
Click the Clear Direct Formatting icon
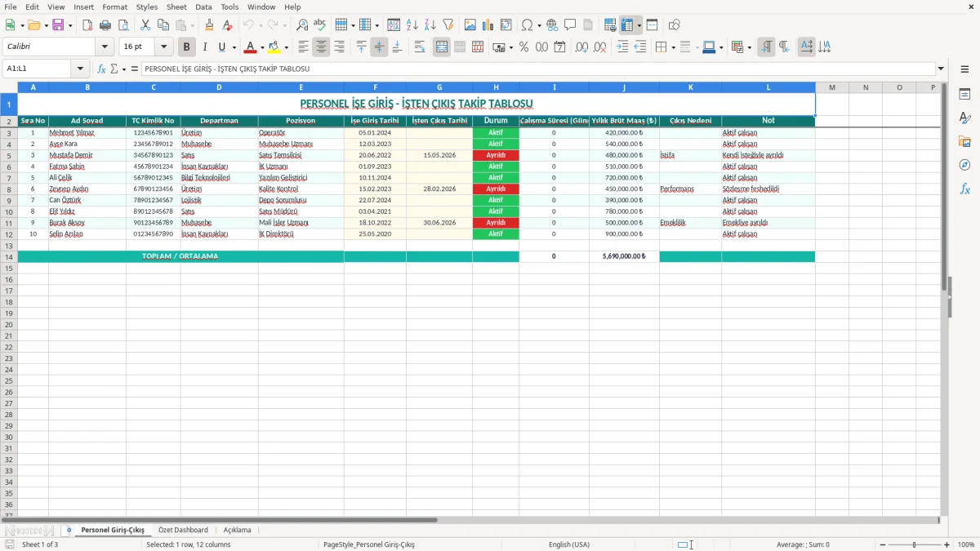point(228,25)
